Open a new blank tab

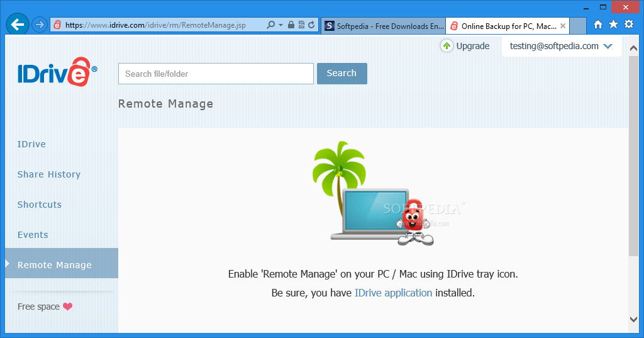pyautogui.click(x=578, y=26)
